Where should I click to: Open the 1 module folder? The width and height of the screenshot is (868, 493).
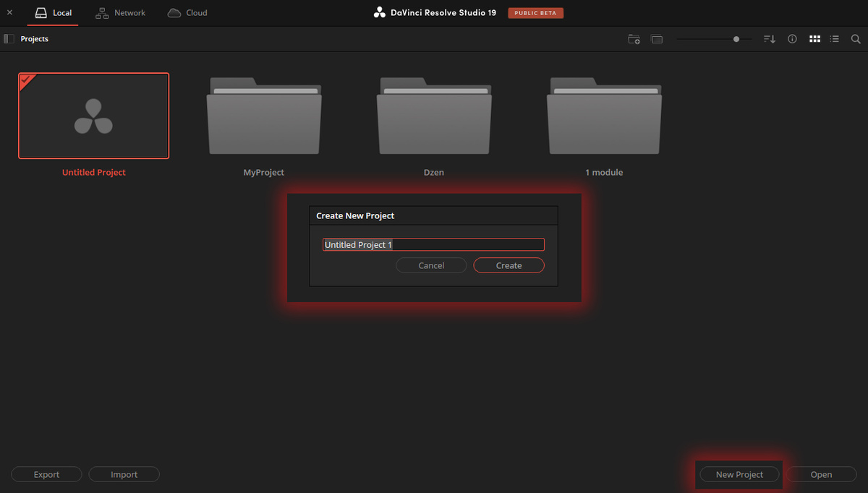(604, 116)
